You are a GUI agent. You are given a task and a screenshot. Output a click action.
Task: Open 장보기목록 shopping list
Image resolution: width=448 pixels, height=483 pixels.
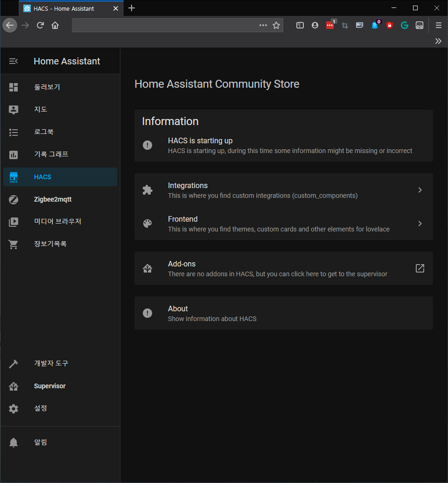(60, 244)
